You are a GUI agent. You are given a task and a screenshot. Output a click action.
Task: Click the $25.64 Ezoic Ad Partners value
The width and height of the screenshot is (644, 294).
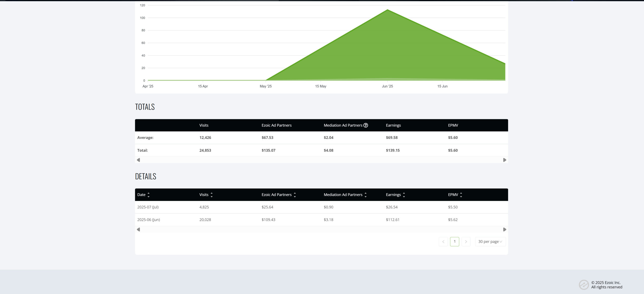[x=267, y=207]
